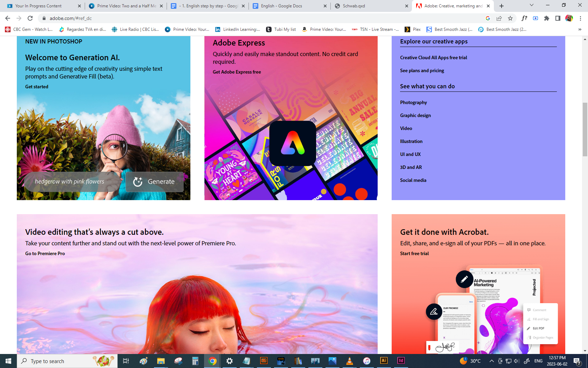Toggle the Chrome side panel
The height and width of the screenshot is (368, 588).
click(558, 18)
